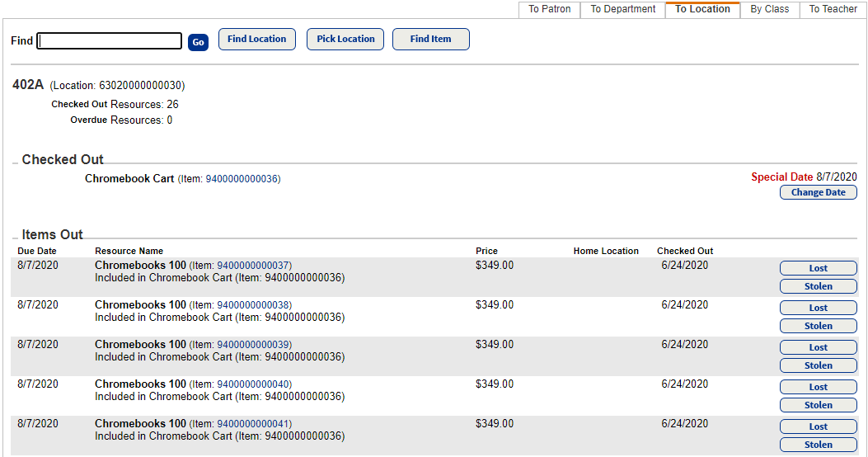Viewport: 868px width, 457px height.
Task: Click inside the Find input field
Action: pos(110,41)
